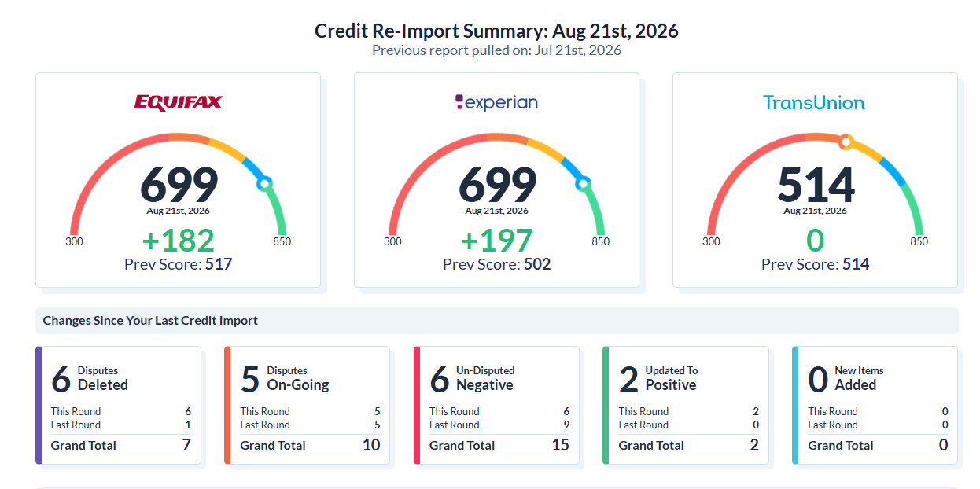Click the Credit Re-Import Summary title
Image resolution: width=980 pixels, height=489 pixels.
(x=496, y=31)
